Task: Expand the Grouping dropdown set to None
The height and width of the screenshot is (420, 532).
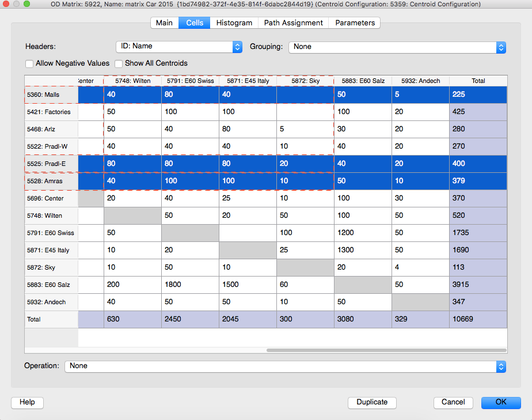Action: (397, 47)
